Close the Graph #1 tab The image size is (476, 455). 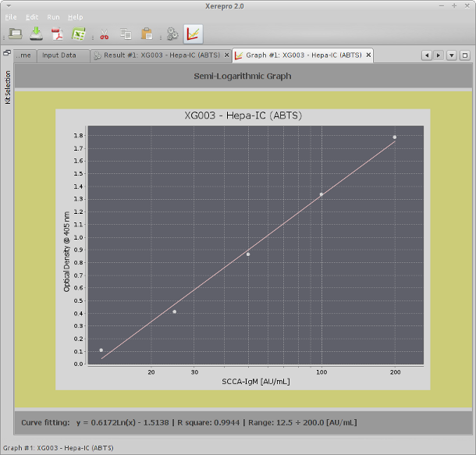tap(368, 55)
